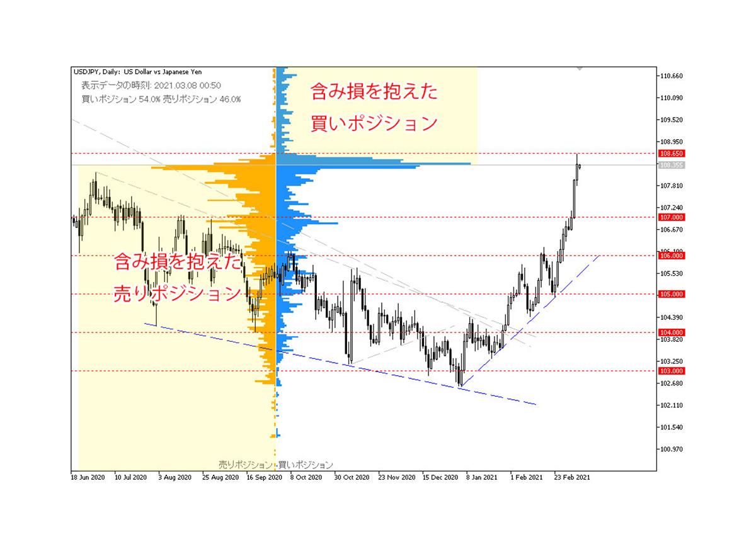
Task: Select the red 含み損を抱えた売りポジション annotation
Action: 178,277
